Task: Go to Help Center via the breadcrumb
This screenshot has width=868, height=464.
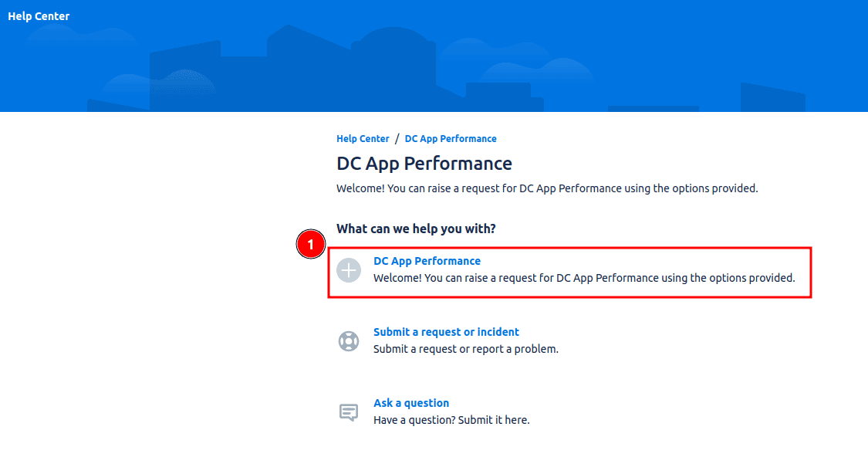Action: click(363, 139)
